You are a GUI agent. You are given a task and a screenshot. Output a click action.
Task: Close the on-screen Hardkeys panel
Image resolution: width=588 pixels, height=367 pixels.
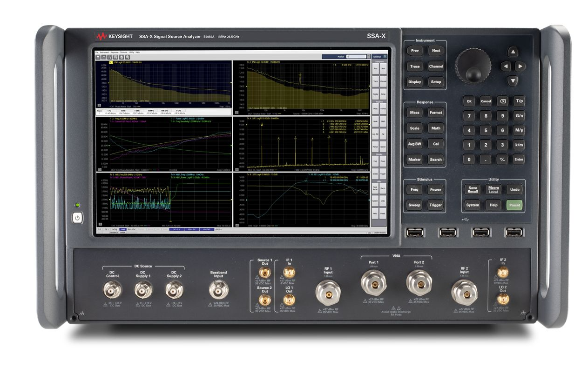(385, 56)
